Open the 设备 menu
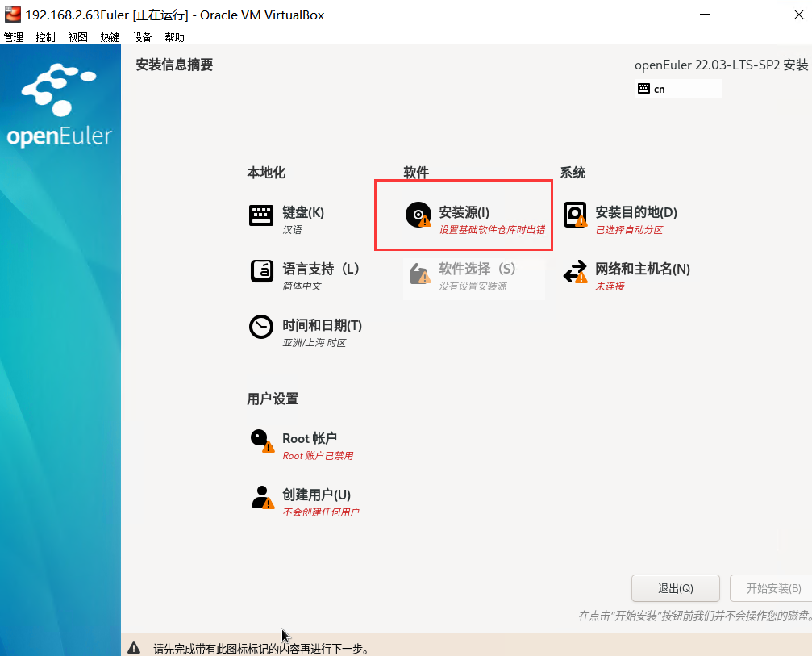The image size is (812, 656). click(x=142, y=37)
